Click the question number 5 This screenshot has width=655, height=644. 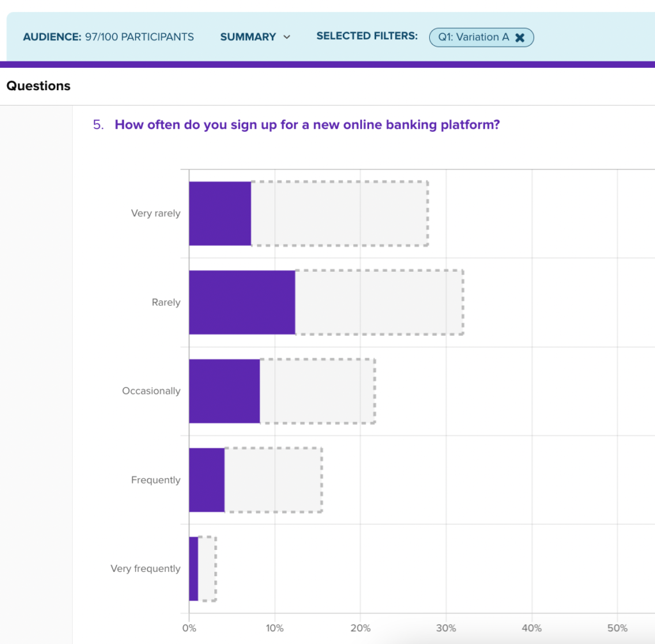98,125
